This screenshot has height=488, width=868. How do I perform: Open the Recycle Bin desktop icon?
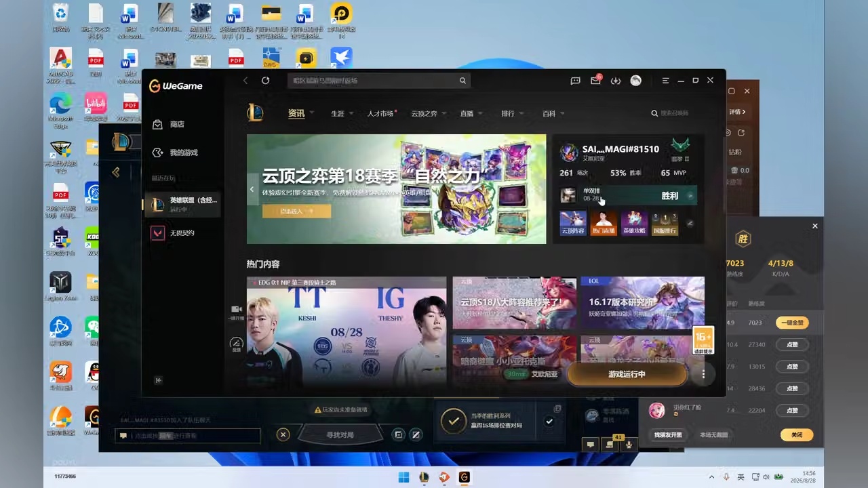[61, 18]
